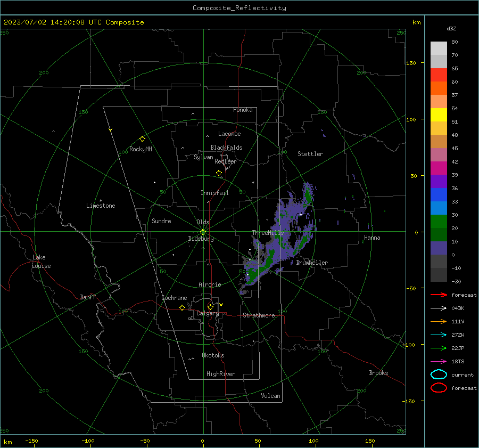
Task: Click the red forecast ellipse icon
Action: [x=439, y=388]
